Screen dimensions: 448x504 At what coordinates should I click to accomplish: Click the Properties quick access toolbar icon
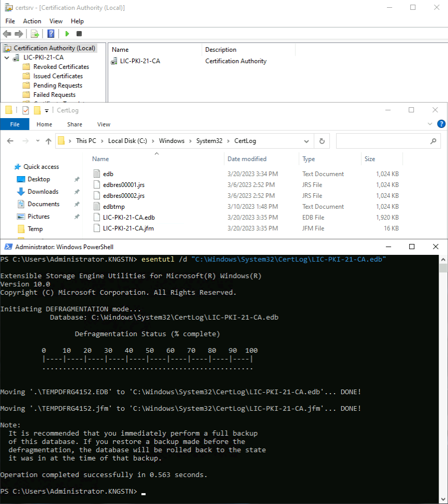[x=25, y=110]
